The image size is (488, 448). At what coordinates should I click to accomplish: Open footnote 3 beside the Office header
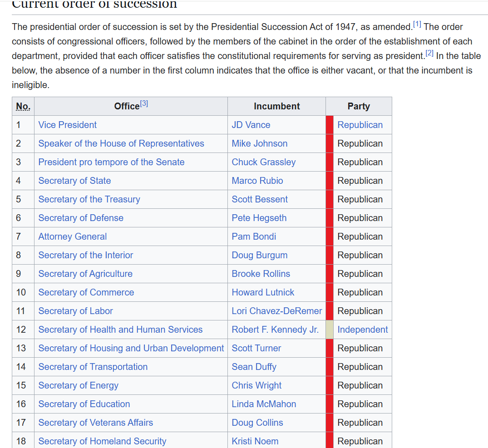pyautogui.click(x=144, y=103)
